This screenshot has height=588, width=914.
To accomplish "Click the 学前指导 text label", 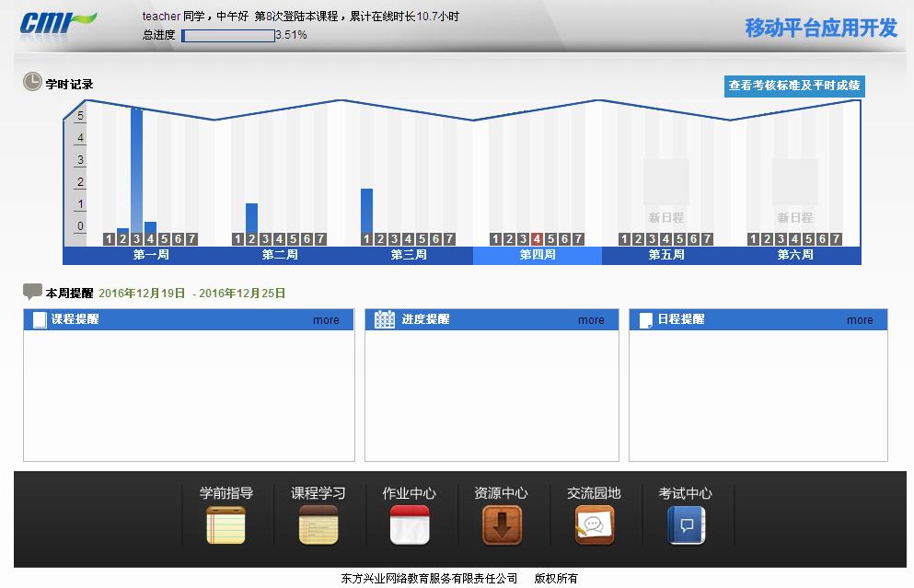I will point(226,493).
